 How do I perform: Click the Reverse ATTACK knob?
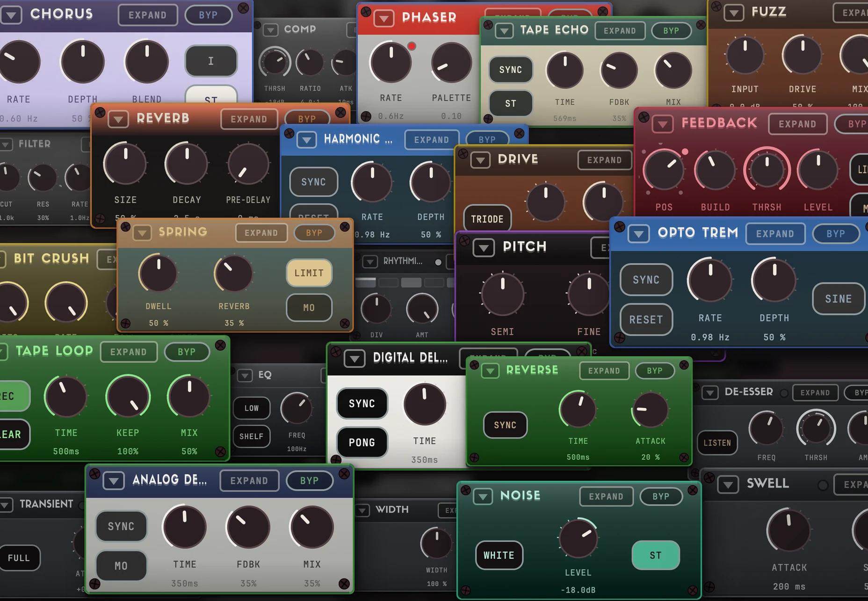point(651,410)
